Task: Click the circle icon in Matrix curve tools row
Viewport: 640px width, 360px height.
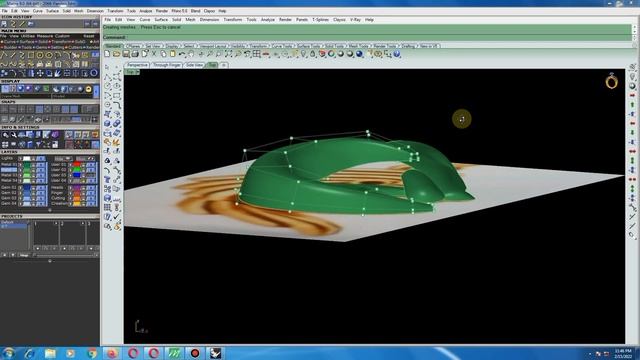Action: (40, 55)
